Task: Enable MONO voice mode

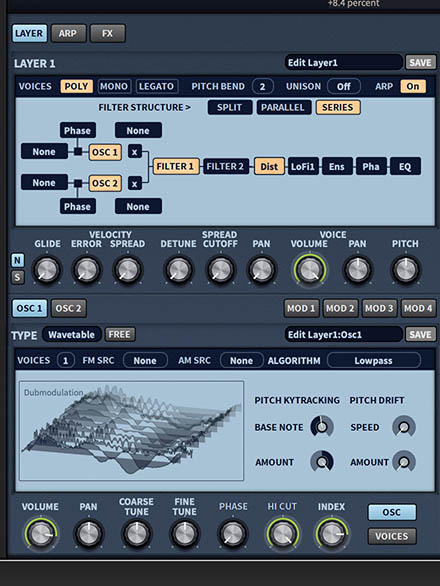Action: click(x=114, y=86)
